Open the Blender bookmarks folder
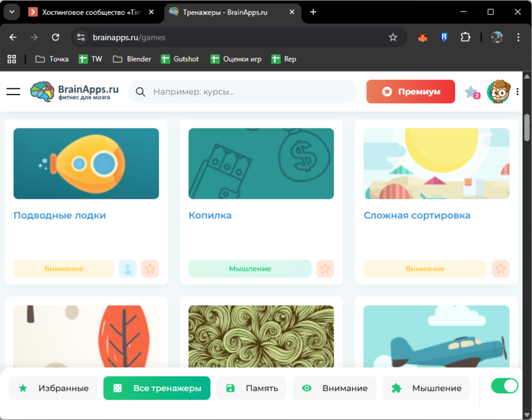The height and width of the screenshot is (420, 532). coord(132,59)
